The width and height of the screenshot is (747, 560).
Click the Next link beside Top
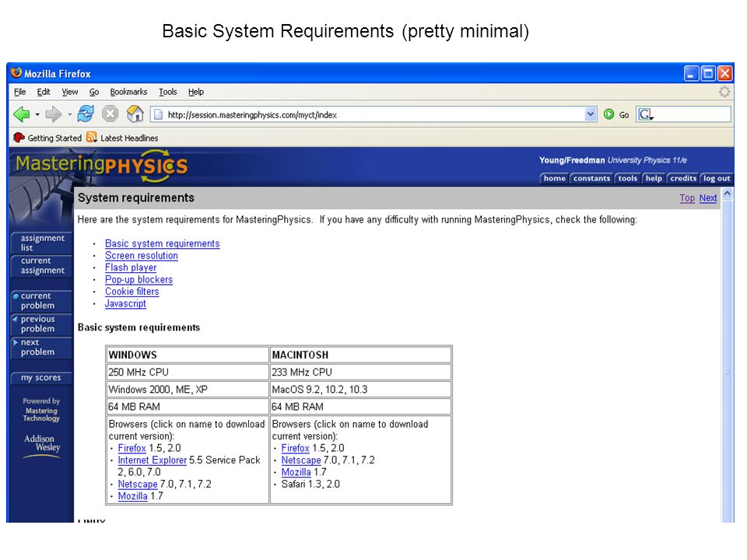tap(708, 198)
